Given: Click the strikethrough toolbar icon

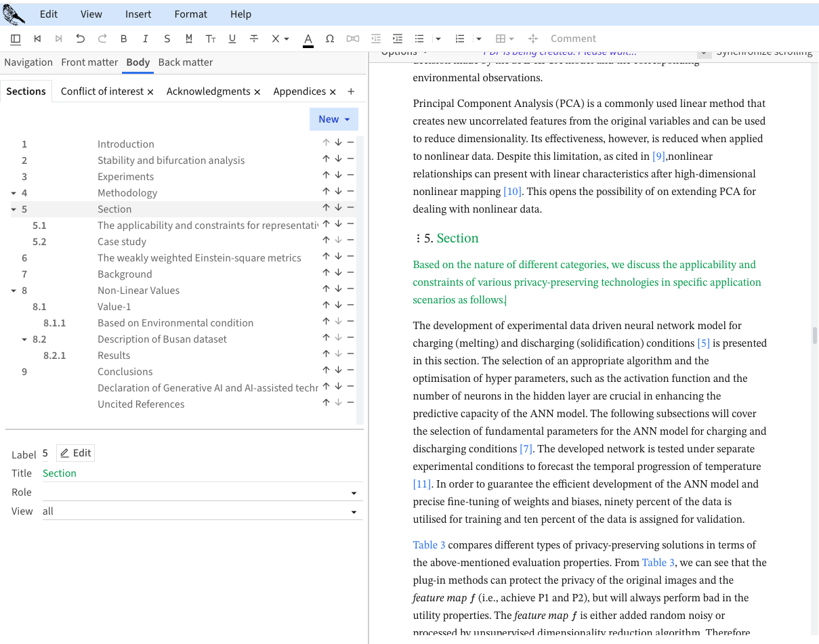Looking at the screenshot, I should click(254, 39).
